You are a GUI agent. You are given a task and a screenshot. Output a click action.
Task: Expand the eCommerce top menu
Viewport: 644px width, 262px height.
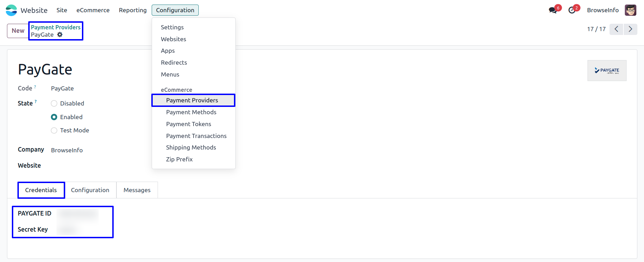93,10
